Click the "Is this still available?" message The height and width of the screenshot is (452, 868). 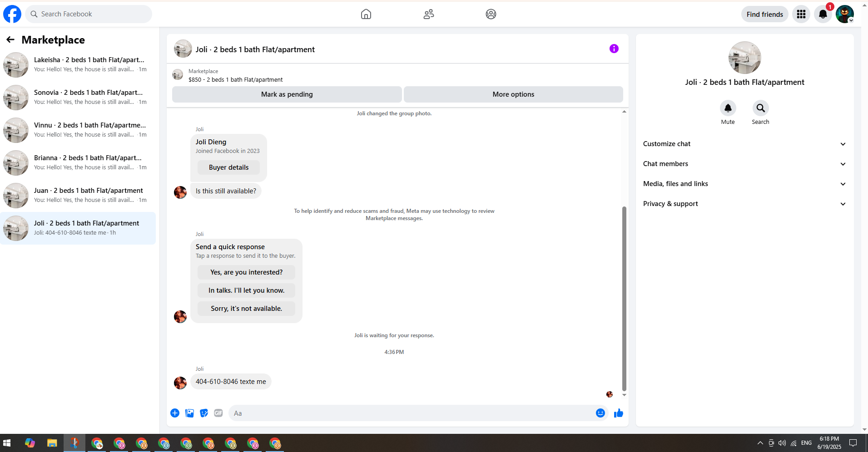[226, 191]
